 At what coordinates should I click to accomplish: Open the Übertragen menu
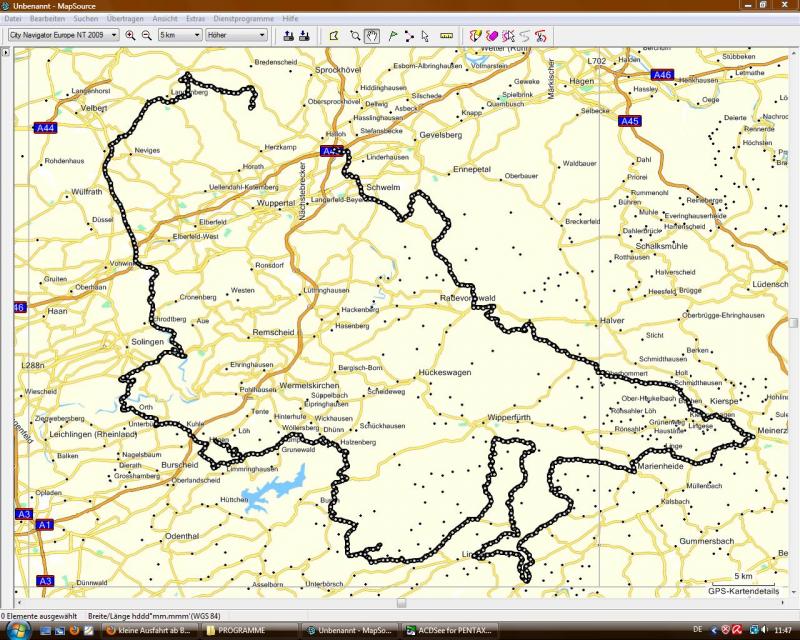click(x=124, y=19)
